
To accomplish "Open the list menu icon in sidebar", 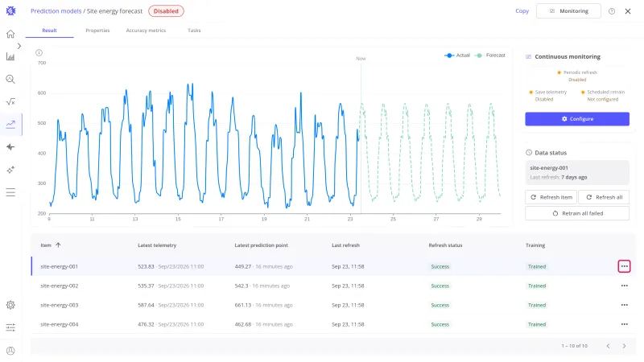I will (10, 192).
